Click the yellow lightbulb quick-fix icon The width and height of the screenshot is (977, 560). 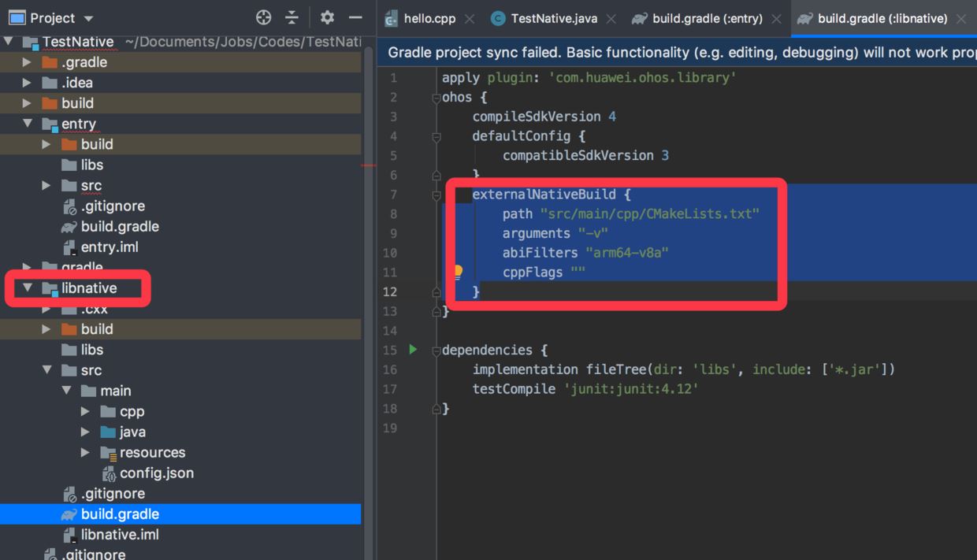pyautogui.click(x=457, y=273)
